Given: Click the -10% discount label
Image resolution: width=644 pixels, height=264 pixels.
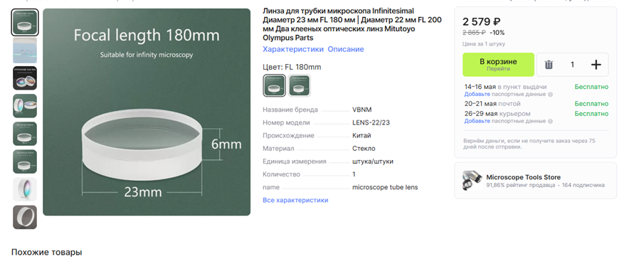Looking at the screenshot, I should (x=497, y=33).
